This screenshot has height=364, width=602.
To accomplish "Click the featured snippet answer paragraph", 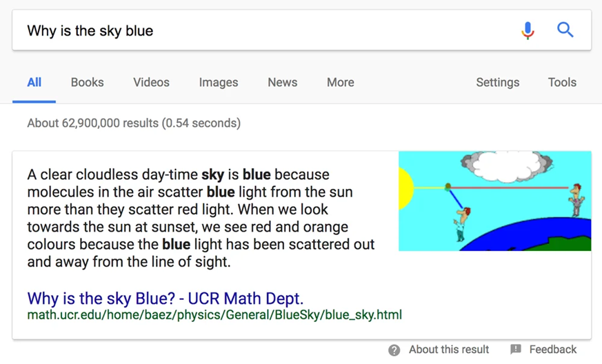I will click(200, 218).
